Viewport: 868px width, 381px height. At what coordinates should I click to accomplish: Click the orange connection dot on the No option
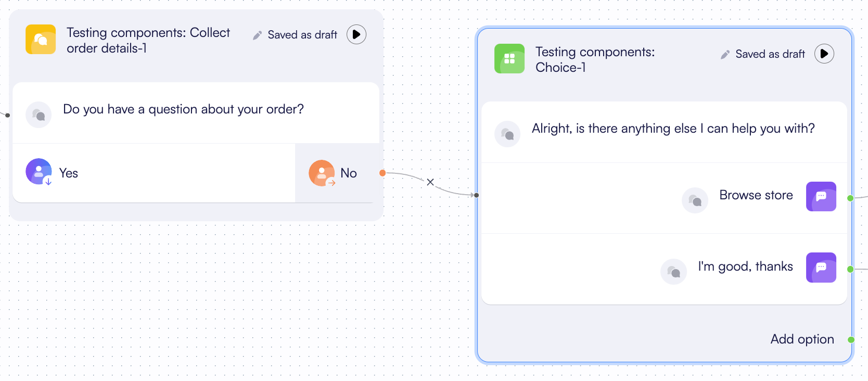pyautogui.click(x=382, y=173)
